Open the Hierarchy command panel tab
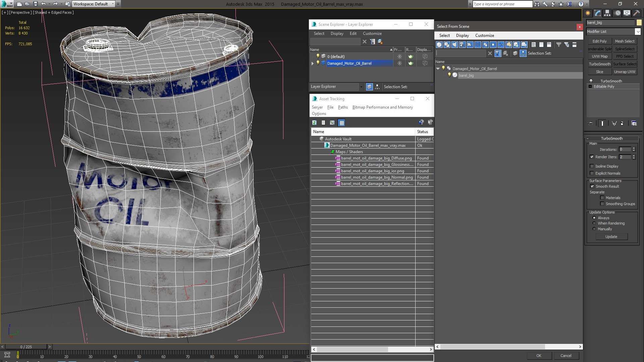Screen dimensions: 644x362 coord(607,13)
